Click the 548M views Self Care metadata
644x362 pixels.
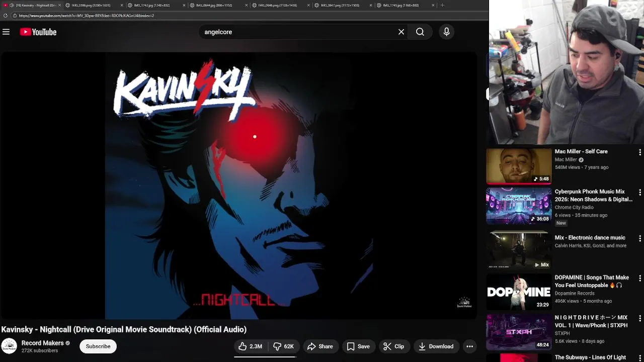(581, 167)
